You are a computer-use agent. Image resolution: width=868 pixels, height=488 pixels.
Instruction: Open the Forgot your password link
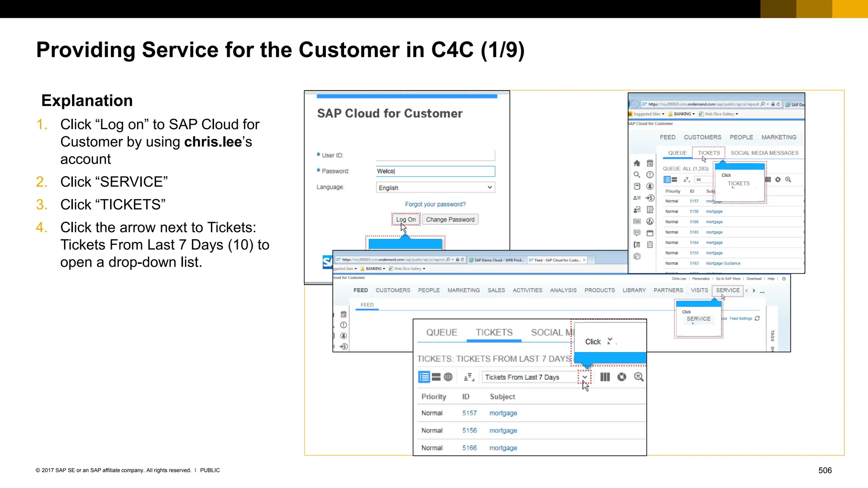[435, 204]
